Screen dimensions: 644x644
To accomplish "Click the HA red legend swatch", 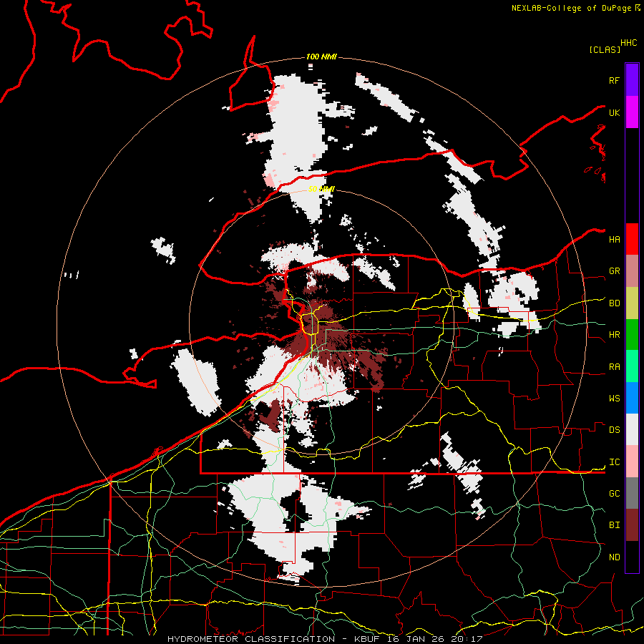I will click(632, 239).
